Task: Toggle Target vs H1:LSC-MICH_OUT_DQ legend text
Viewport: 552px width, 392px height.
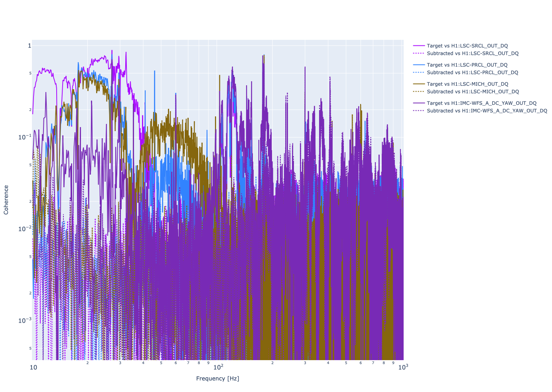Action: point(467,84)
